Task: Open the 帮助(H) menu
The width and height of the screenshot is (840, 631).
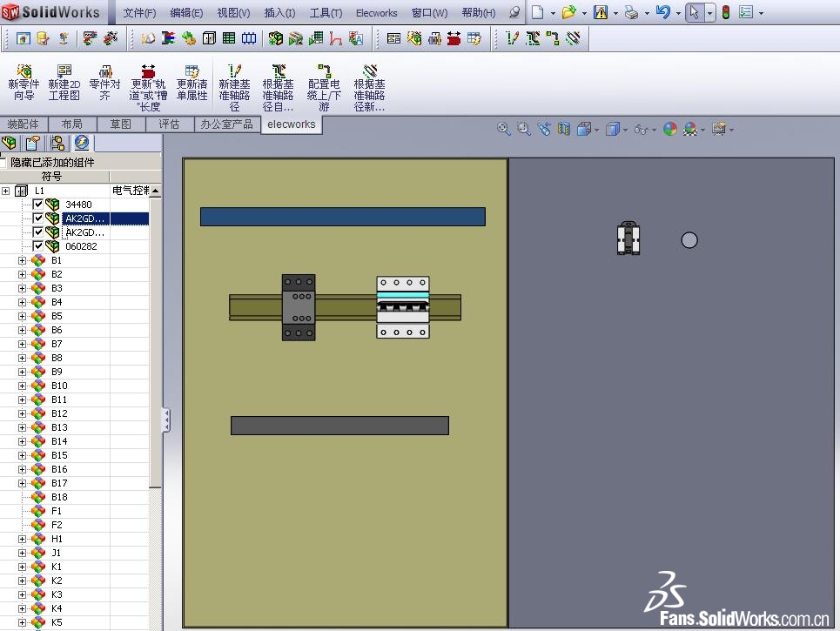Action: pos(479,13)
